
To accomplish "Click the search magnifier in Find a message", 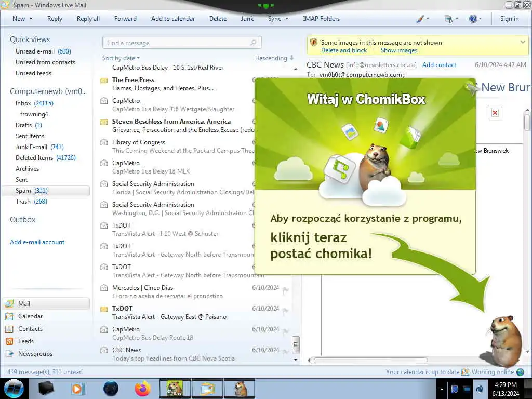I will (x=253, y=43).
